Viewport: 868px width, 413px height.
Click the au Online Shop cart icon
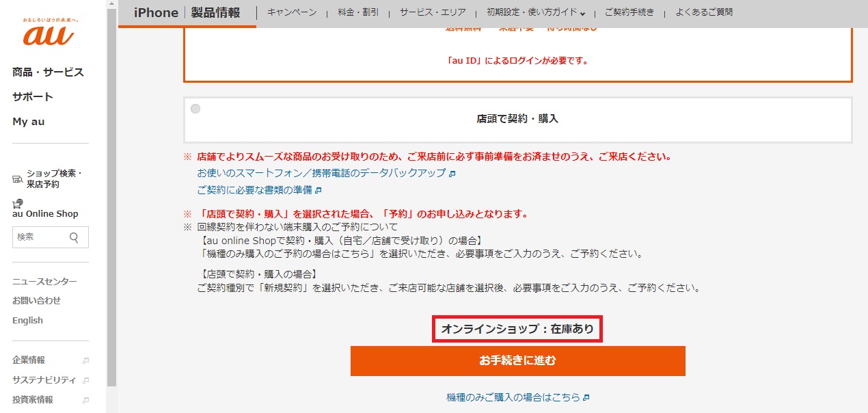(x=18, y=203)
